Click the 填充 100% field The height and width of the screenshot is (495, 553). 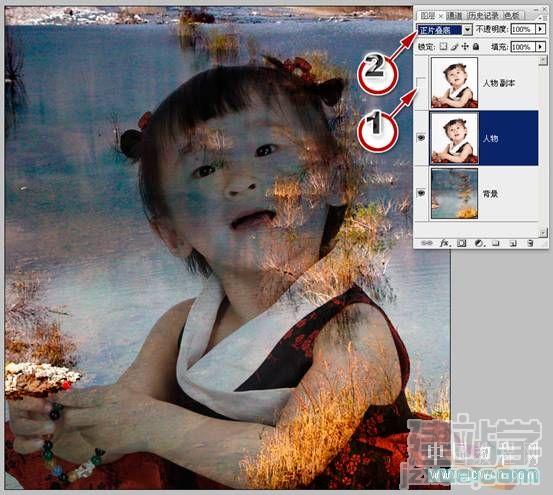523,47
